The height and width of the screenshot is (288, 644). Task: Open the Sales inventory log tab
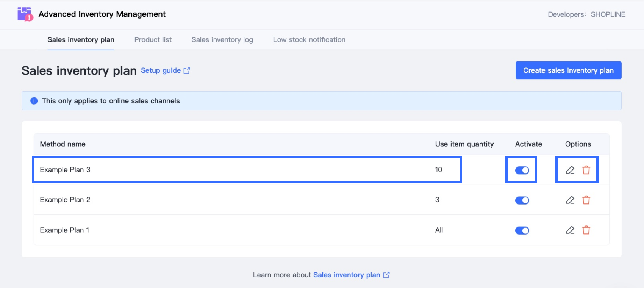(x=222, y=40)
